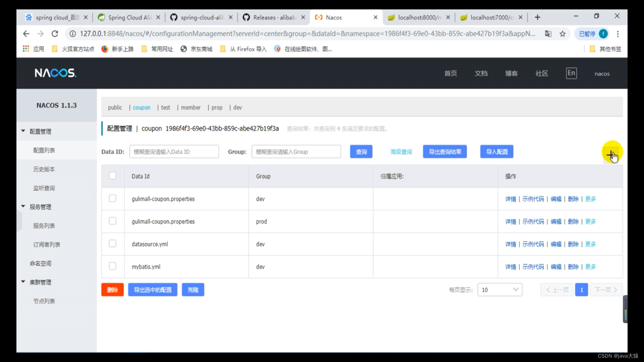Edit the datasource.yml configuration via 编辑
644x362 pixels.
click(x=556, y=244)
